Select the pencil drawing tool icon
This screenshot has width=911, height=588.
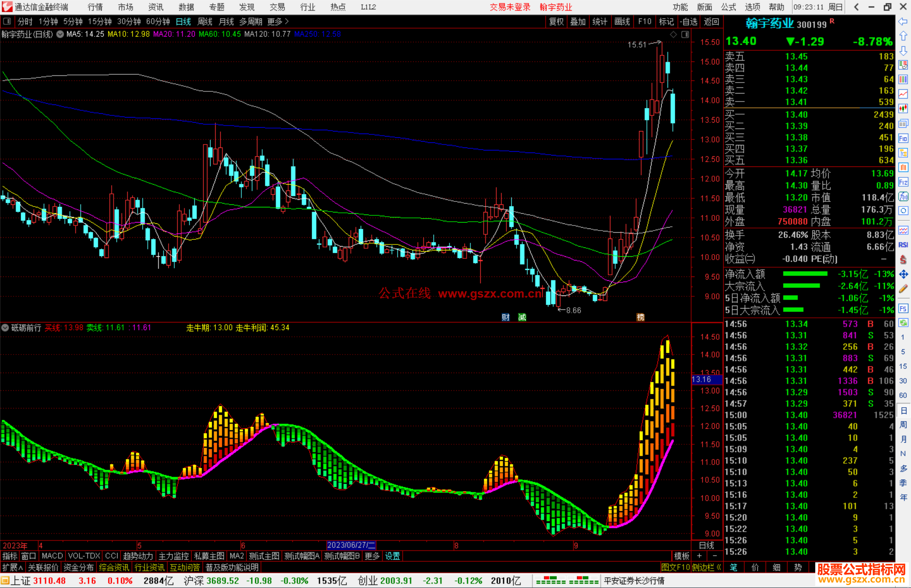[903, 289]
